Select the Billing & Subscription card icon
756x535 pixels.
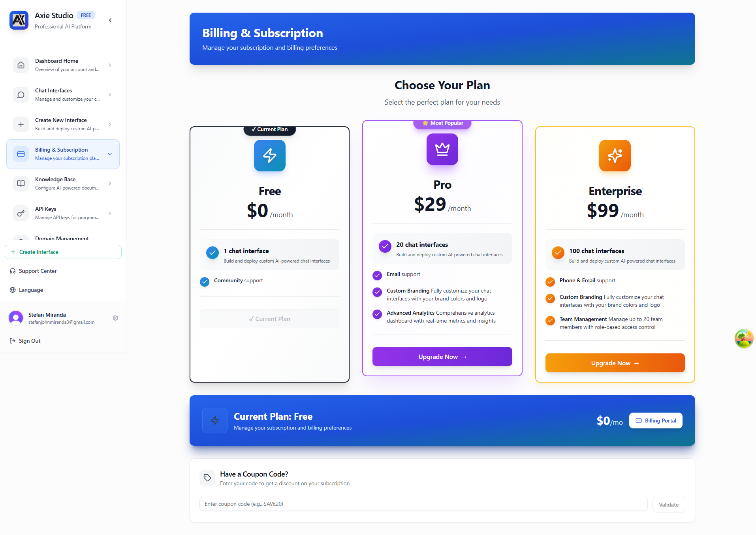(21, 154)
